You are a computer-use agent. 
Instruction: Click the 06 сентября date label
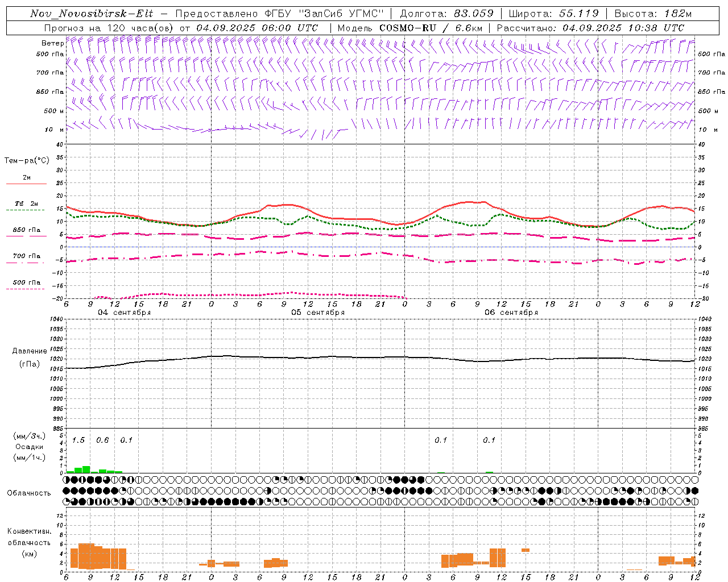coord(511,313)
